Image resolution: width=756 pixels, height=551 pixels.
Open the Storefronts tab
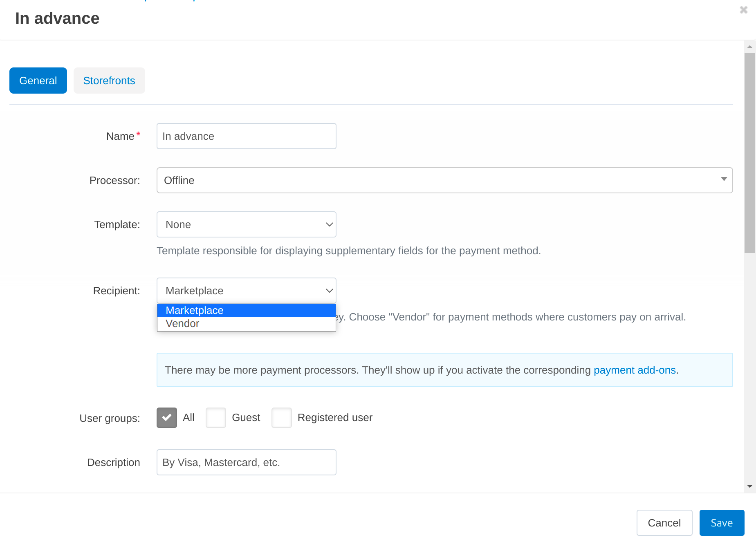tap(109, 81)
